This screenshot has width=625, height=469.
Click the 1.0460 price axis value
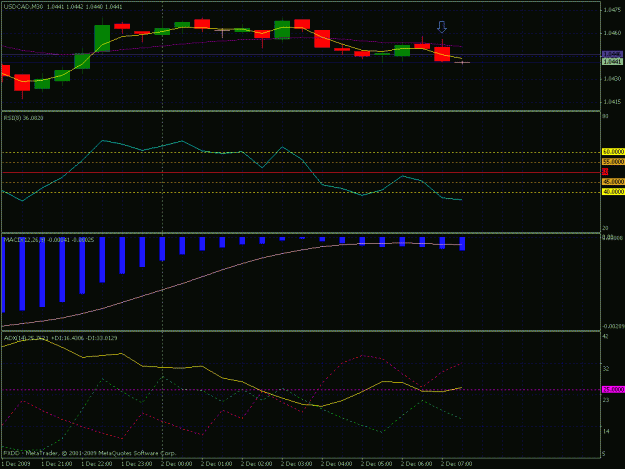[612, 33]
